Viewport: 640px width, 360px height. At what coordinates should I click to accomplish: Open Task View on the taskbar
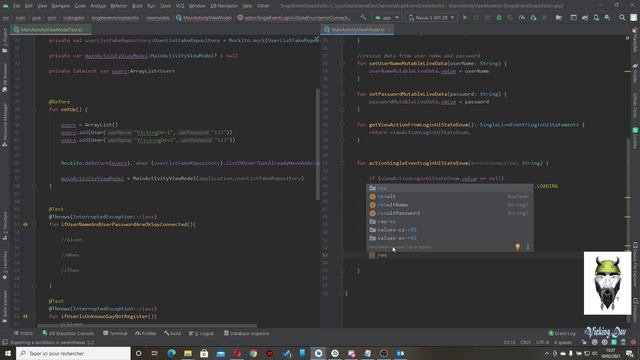coord(155,353)
